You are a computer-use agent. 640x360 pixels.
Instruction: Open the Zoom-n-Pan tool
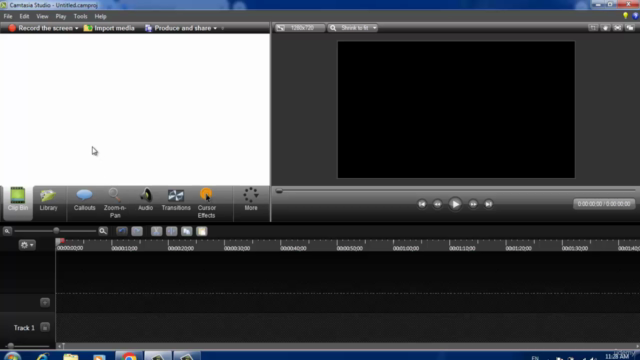pos(115,203)
